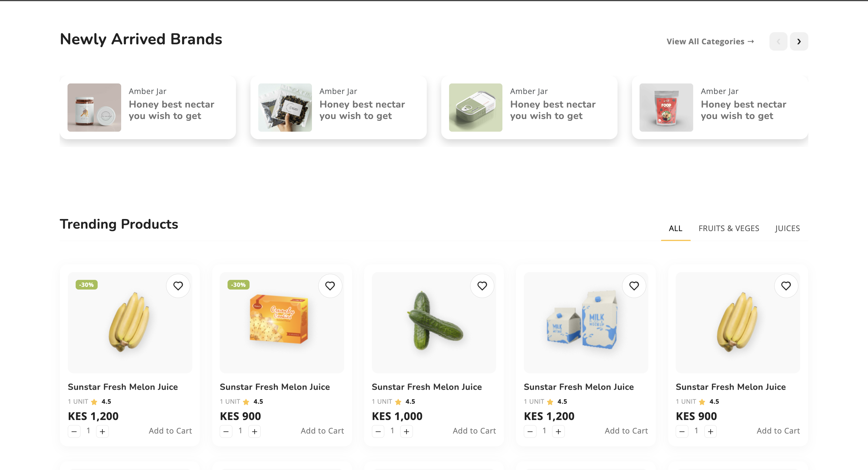Viewport: 868px width, 470px height.
Task: Click the plus icon under the first banana product
Action: pyautogui.click(x=102, y=431)
